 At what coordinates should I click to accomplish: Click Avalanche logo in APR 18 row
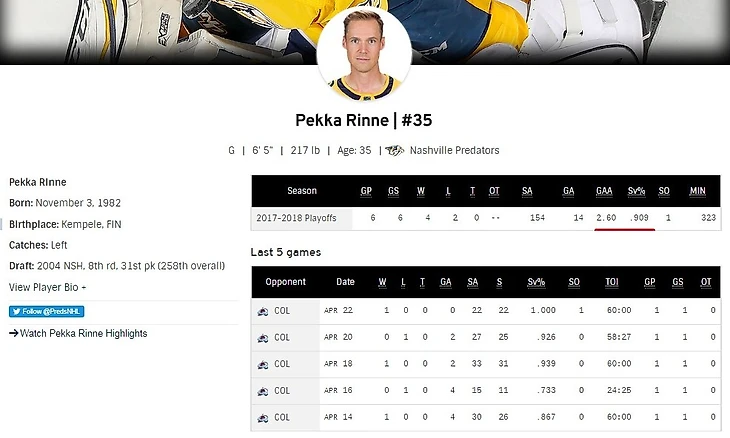(263, 364)
